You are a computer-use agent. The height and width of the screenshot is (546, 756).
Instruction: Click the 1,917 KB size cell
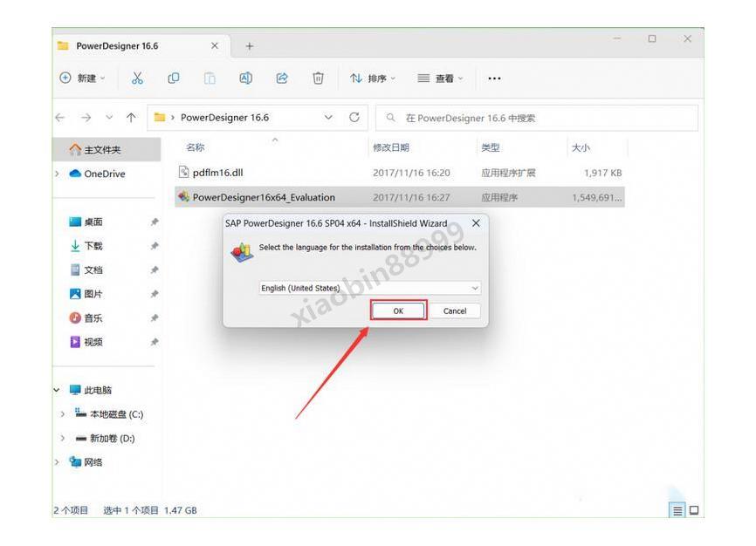click(x=602, y=173)
